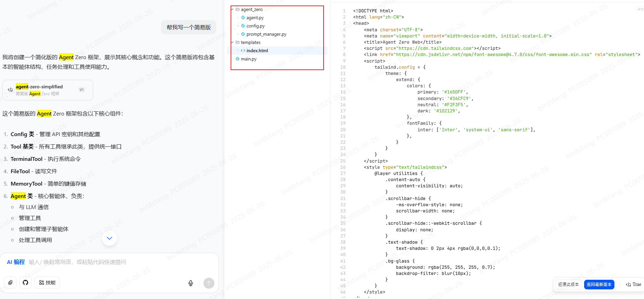Screen dimensions: 644x299
Task: Open main.py in file tree
Action: click(249, 59)
